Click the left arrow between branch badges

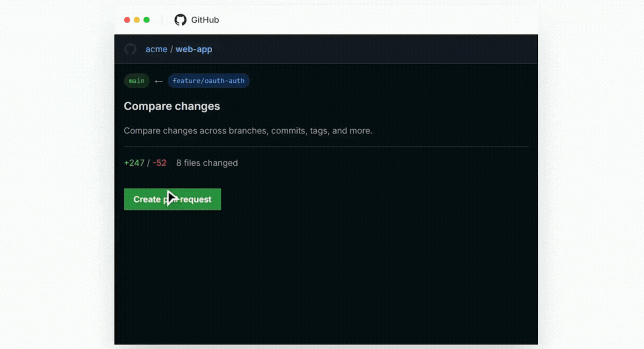[x=159, y=82]
